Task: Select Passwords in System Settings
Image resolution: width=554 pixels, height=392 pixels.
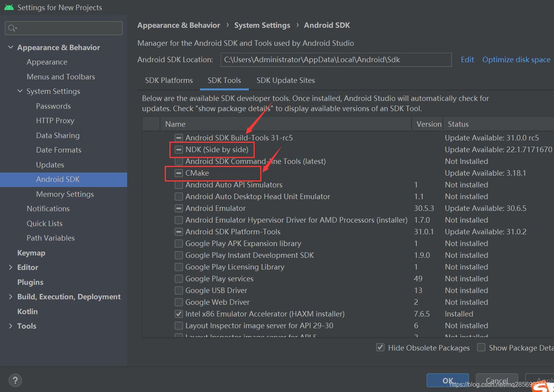Action: coord(54,106)
